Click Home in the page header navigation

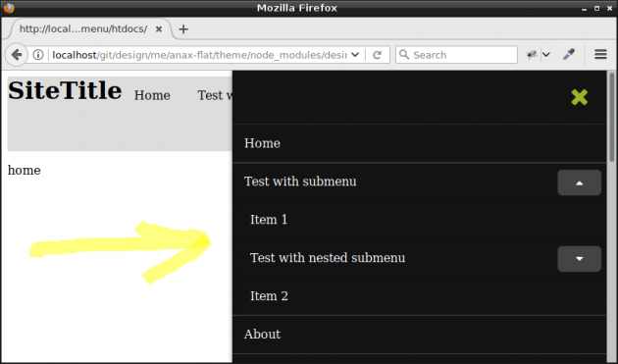click(152, 95)
